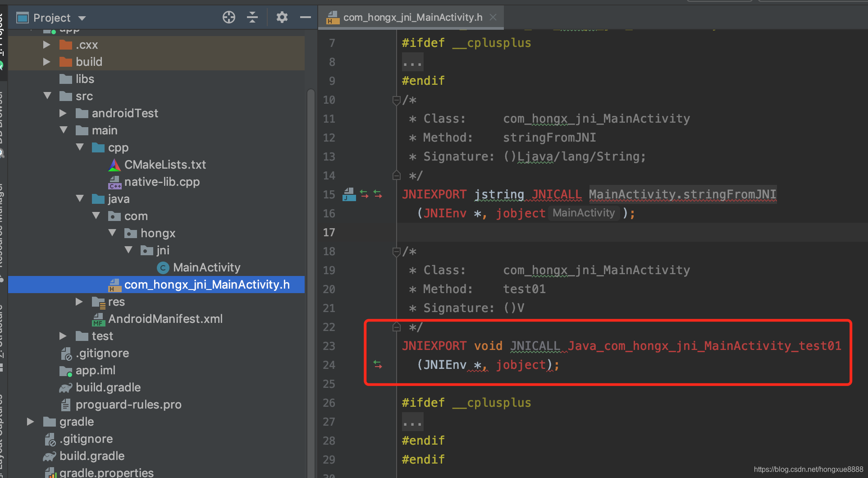868x478 pixels.
Task: Open app build.gradle file
Action: coord(108,387)
